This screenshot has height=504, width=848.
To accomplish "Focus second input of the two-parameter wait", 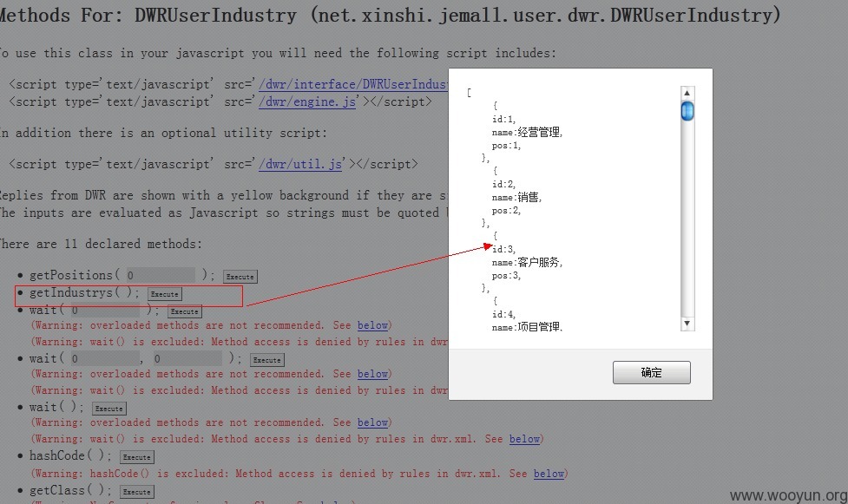I will [x=187, y=358].
